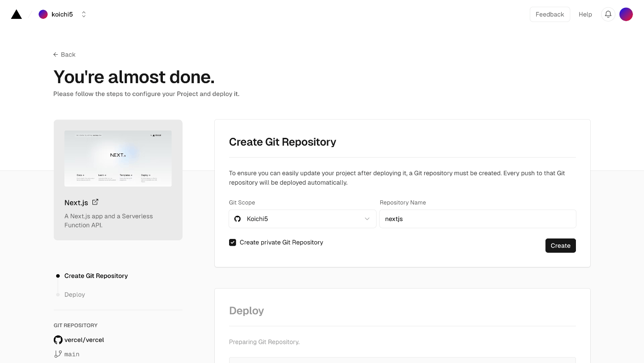Screen dimensions: 644x363
Task: Click the Next.js template title
Action: [76, 203]
